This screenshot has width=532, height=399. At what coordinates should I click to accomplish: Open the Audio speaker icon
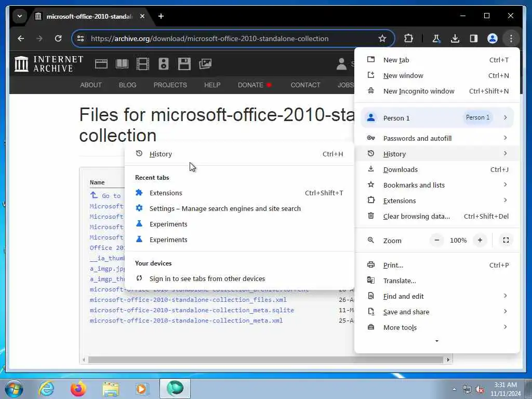(x=163, y=64)
